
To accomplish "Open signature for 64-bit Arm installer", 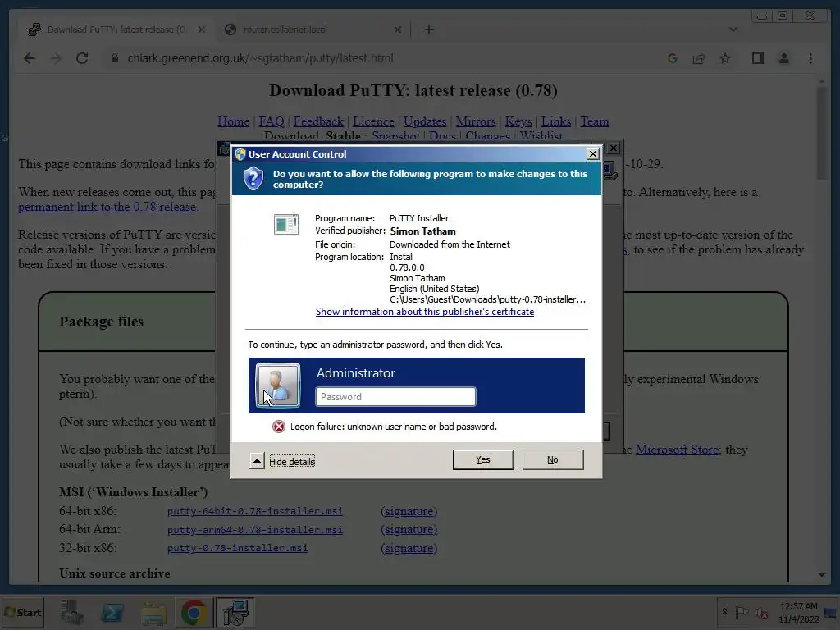I will (x=409, y=530).
